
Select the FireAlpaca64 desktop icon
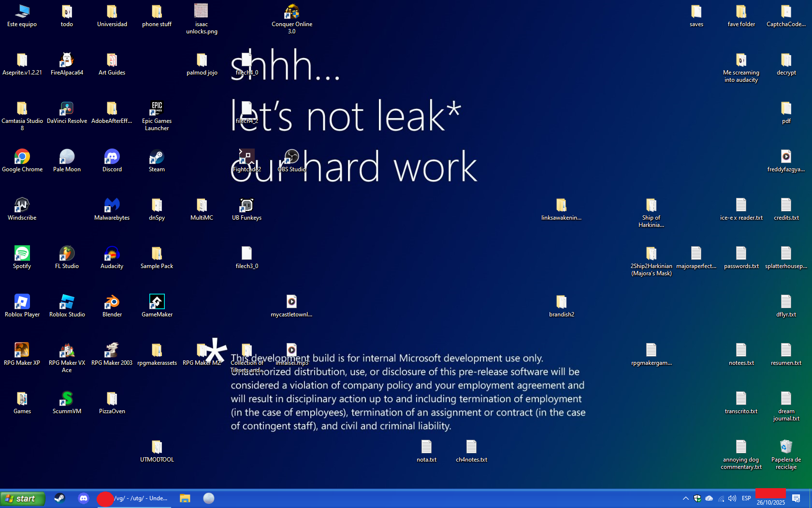point(67,64)
